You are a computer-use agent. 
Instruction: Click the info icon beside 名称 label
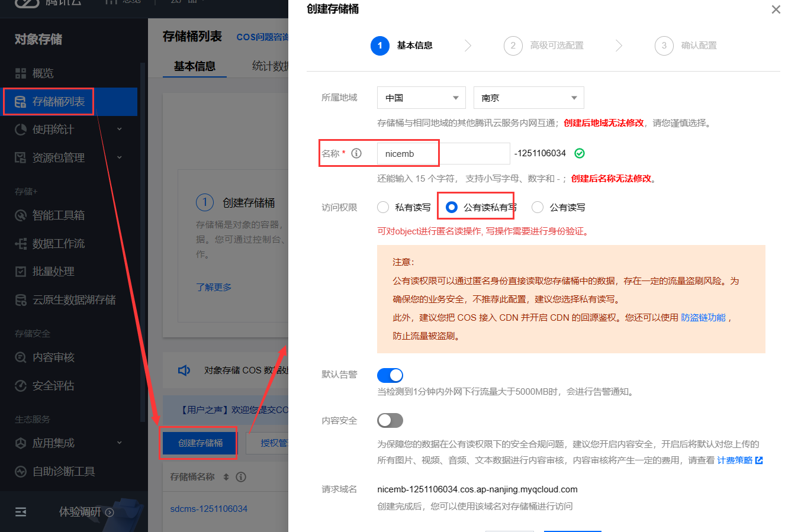pos(356,153)
